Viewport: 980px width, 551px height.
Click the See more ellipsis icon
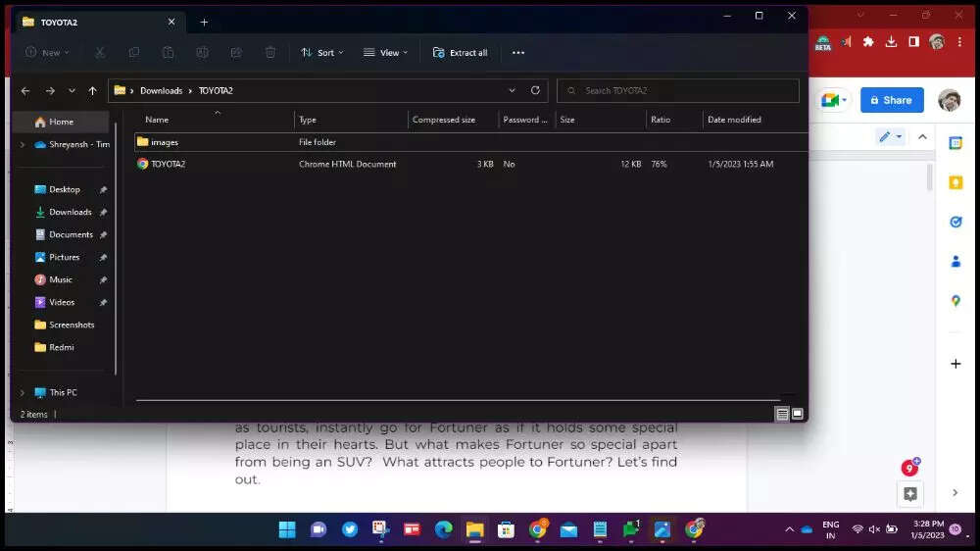pyautogui.click(x=518, y=53)
